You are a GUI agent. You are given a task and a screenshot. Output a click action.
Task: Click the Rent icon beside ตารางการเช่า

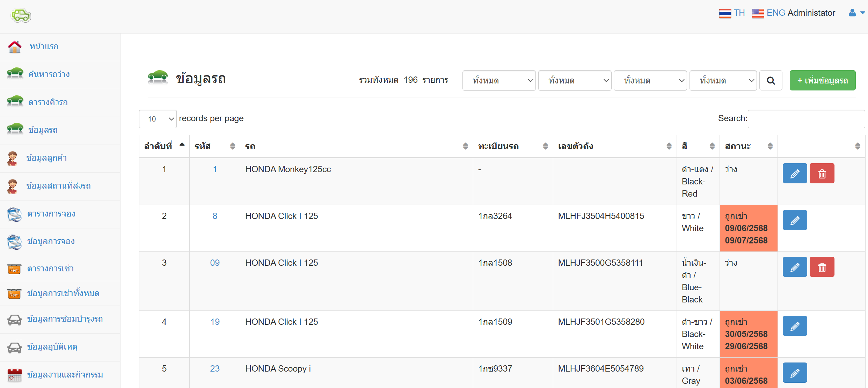(x=14, y=269)
